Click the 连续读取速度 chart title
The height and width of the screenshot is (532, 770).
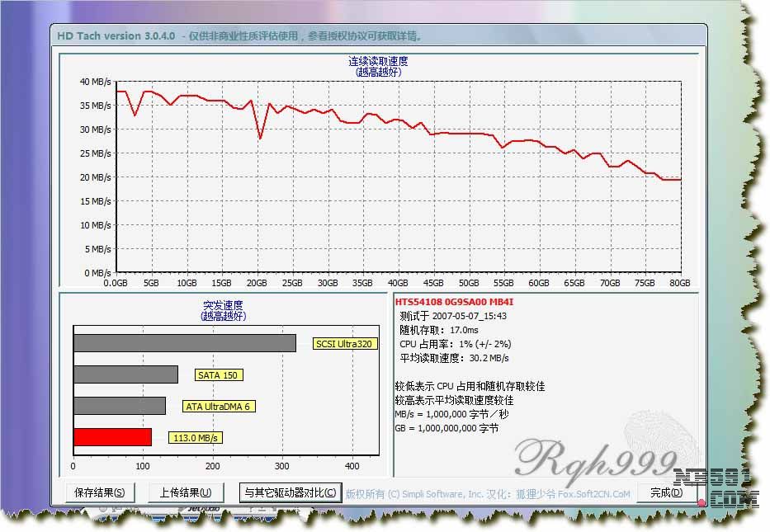click(x=378, y=61)
